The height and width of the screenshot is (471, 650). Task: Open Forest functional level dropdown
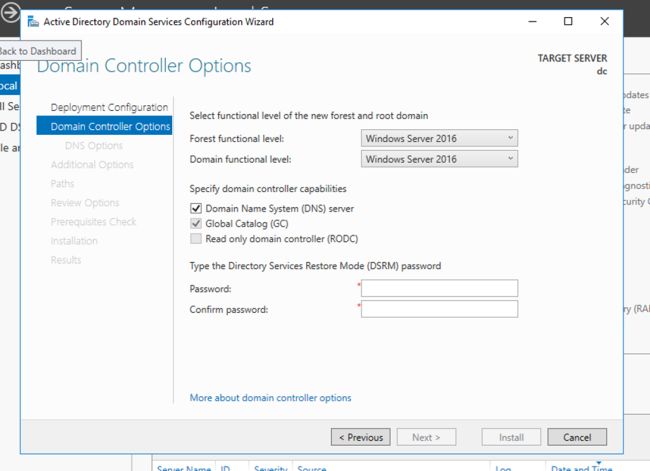click(439, 138)
